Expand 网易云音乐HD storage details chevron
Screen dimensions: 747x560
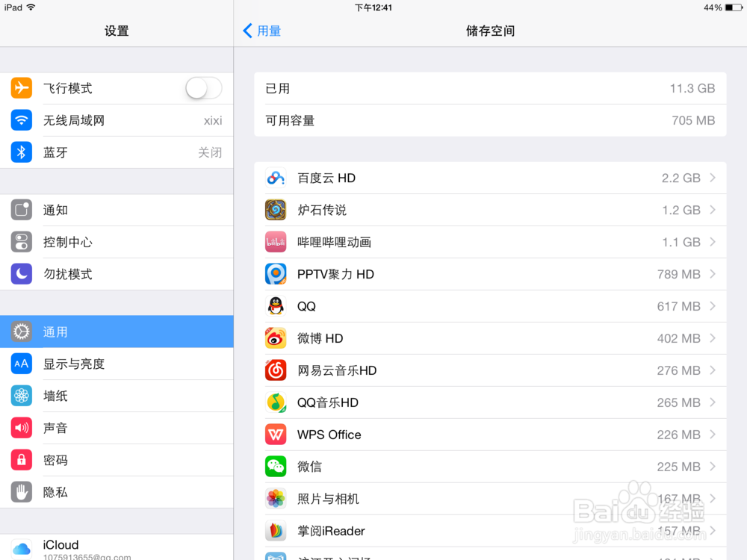pos(713,370)
